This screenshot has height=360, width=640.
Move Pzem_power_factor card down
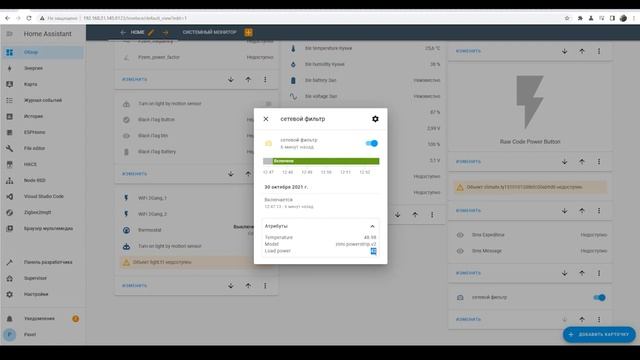point(231,79)
